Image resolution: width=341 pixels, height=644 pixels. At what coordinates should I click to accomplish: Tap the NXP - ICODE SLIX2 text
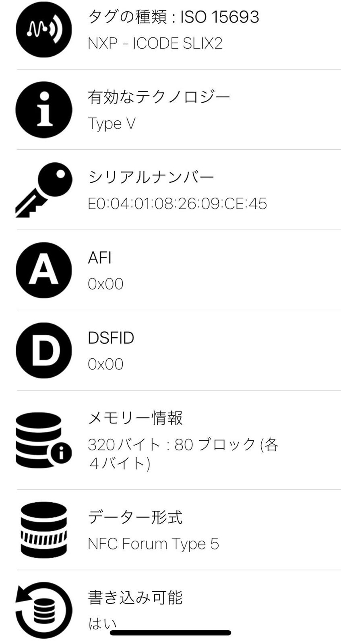[155, 43]
